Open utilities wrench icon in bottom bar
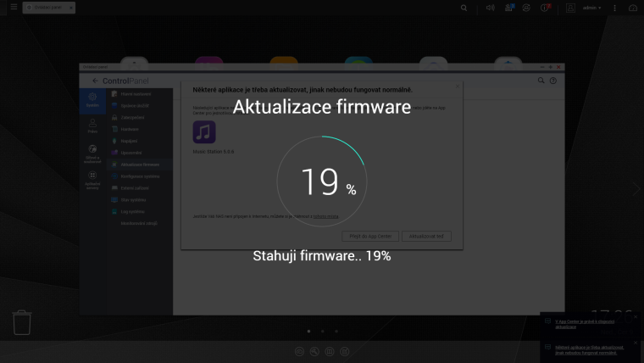Image resolution: width=644 pixels, height=363 pixels. (x=314, y=351)
